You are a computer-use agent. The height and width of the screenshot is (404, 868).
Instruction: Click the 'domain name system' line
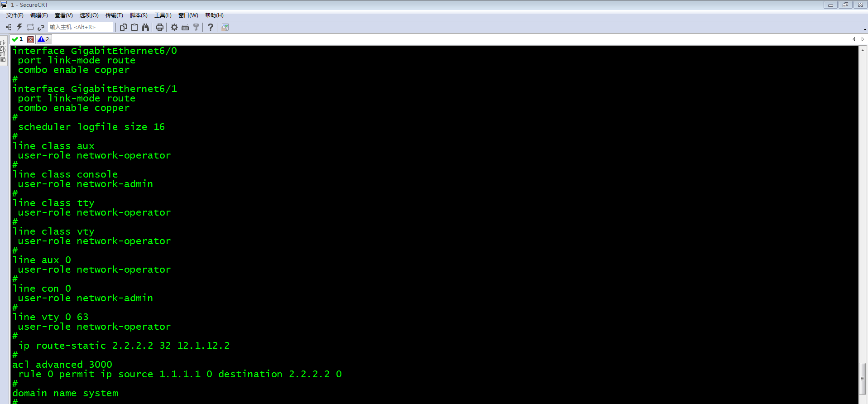[x=65, y=393]
